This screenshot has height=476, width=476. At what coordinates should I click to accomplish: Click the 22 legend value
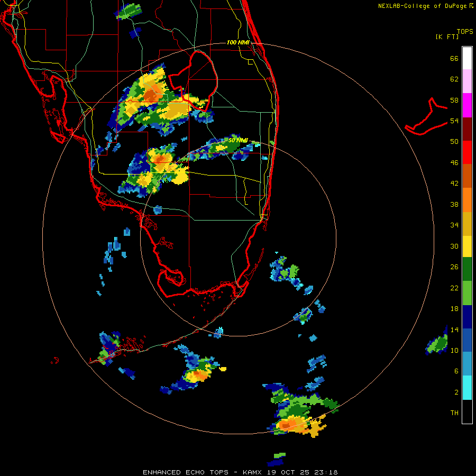pos(454,288)
